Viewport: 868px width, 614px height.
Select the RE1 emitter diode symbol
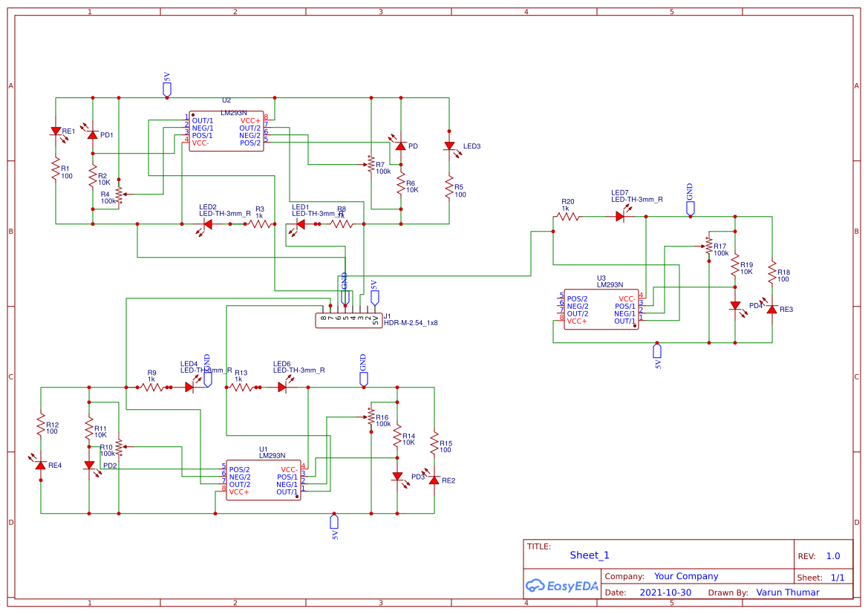click(56, 132)
